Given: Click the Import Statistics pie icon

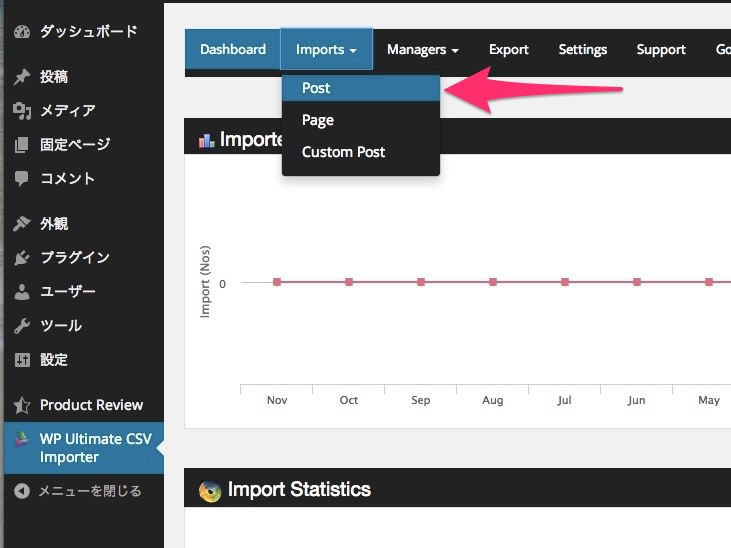Looking at the screenshot, I should click(210, 491).
